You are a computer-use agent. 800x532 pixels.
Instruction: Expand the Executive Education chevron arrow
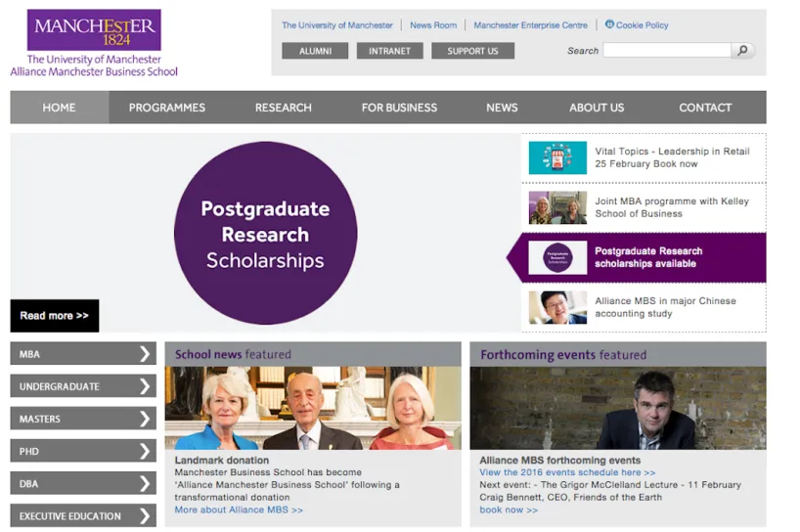pos(145,515)
